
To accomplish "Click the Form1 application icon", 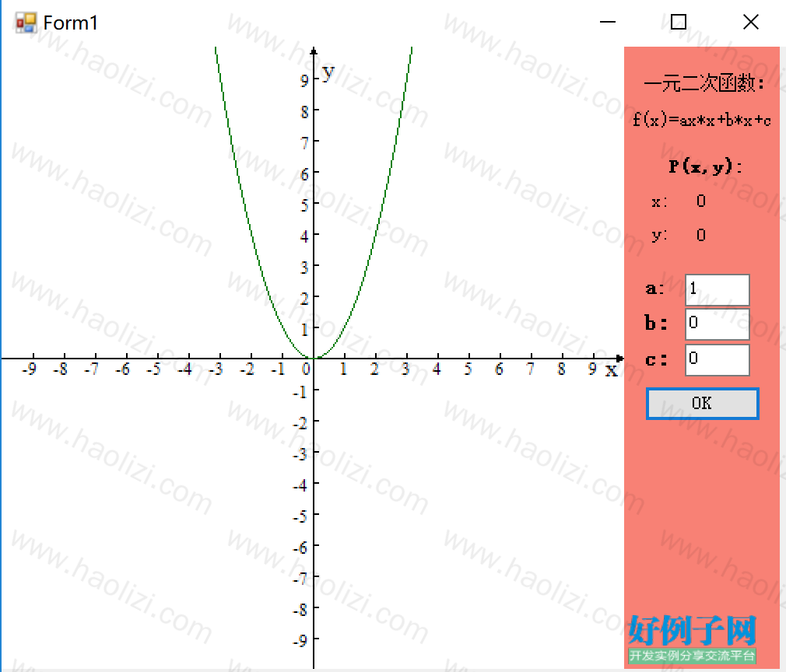I will (26, 23).
